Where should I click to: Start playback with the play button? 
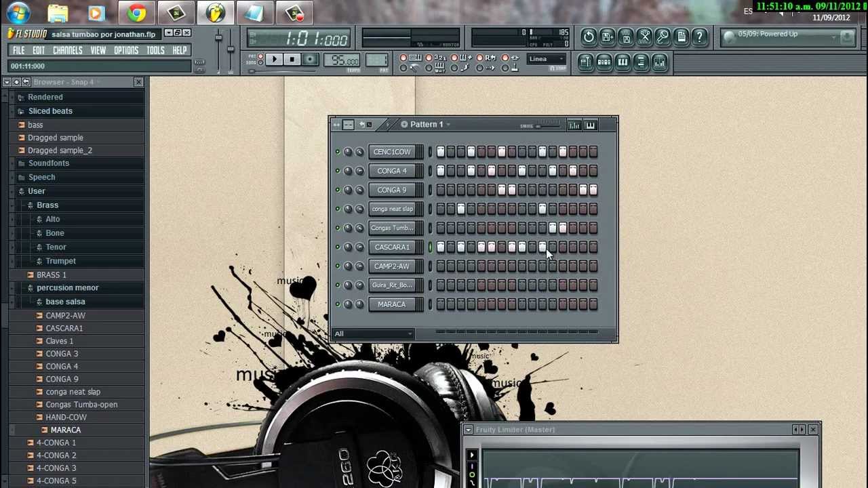[274, 60]
